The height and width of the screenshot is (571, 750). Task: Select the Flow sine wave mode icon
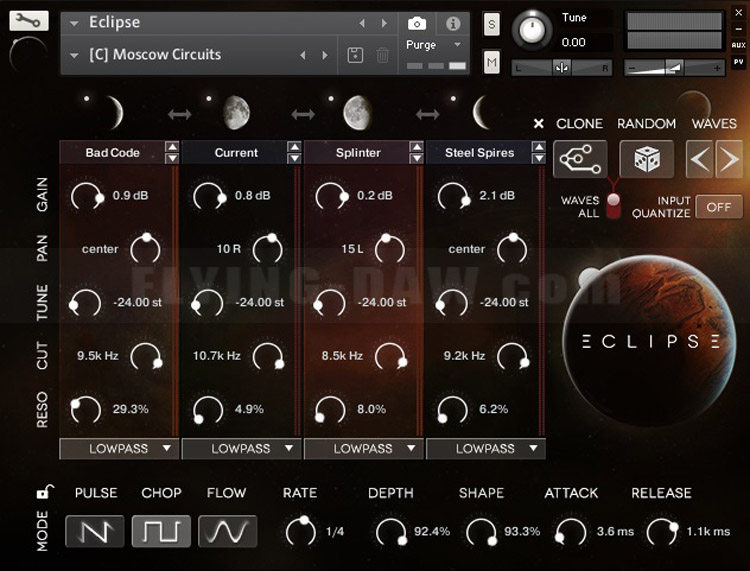pos(228,531)
